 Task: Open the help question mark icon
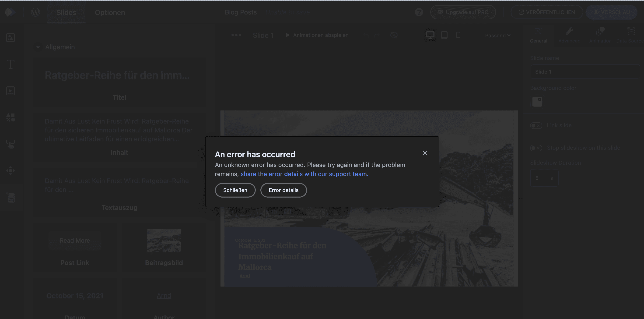pyautogui.click(x=419, y=12)
